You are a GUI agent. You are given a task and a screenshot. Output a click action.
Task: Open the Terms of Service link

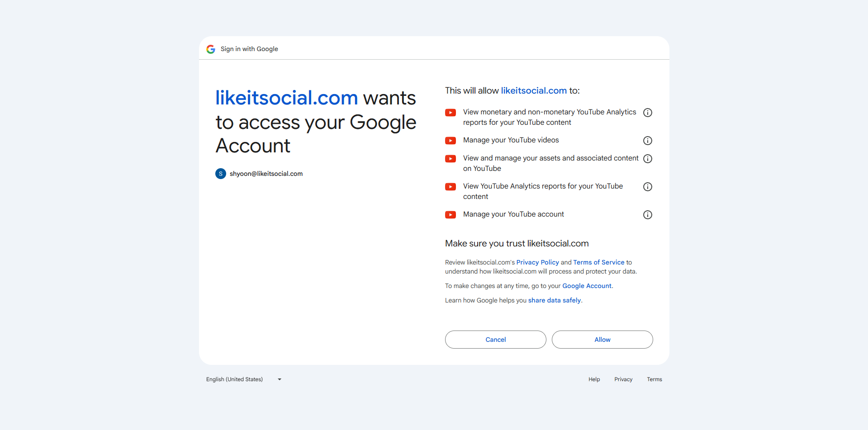pyautogui.click(x=599, y=262)
